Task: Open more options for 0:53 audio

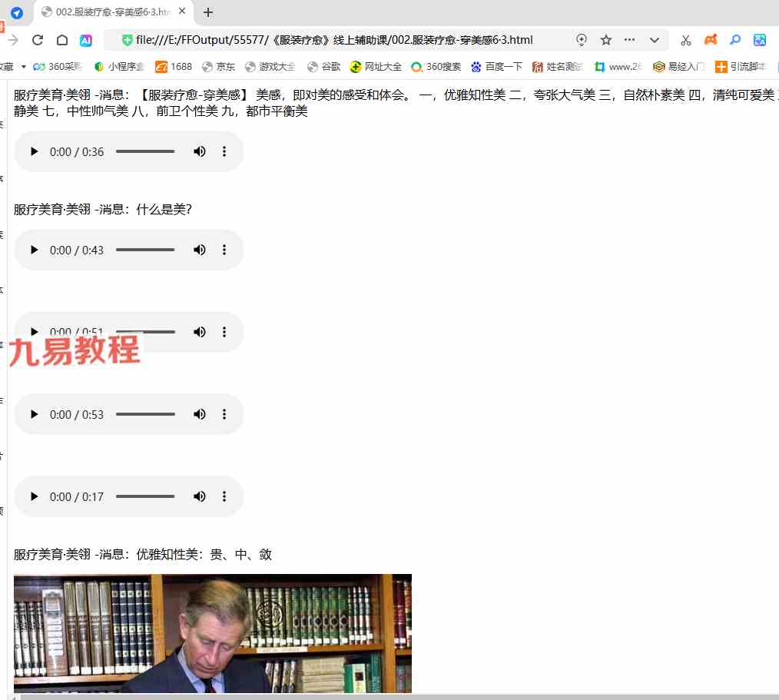Action: 224,414
